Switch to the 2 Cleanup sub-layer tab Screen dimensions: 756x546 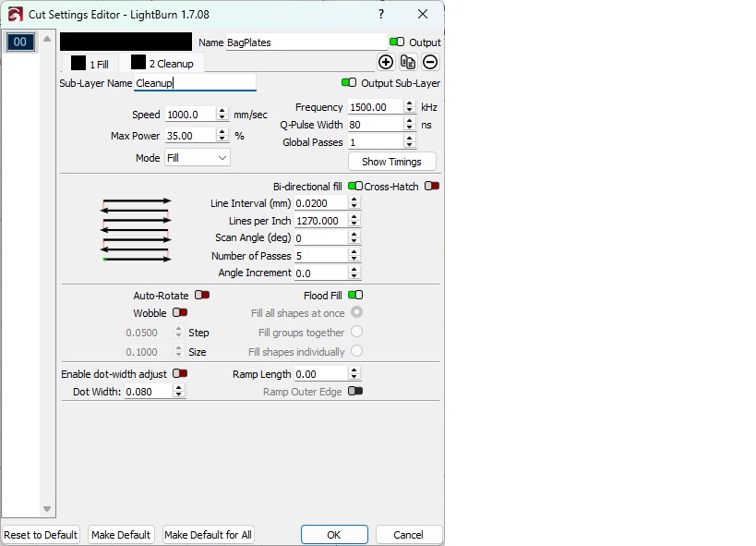(x=162, y=63)
